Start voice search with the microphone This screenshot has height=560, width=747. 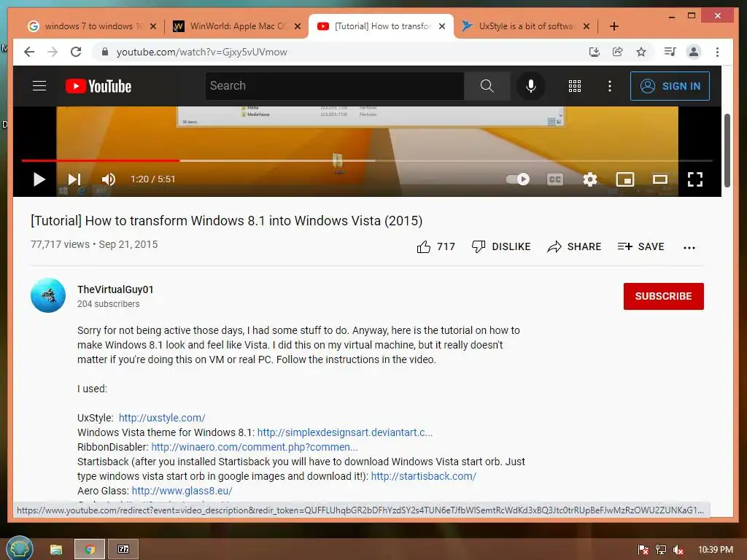[x=531, y=86]
